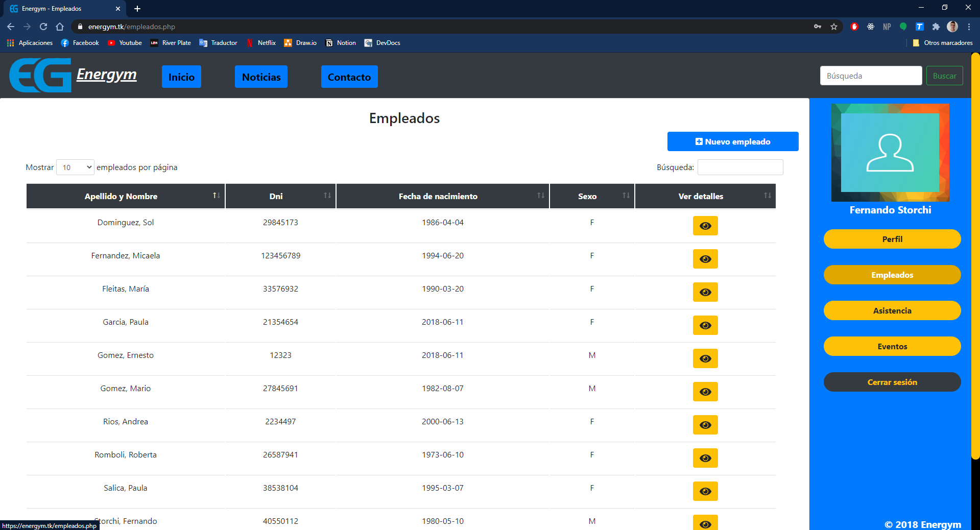
Task: Select the birth date 1990-03-20
Action: tap(443, 289)
